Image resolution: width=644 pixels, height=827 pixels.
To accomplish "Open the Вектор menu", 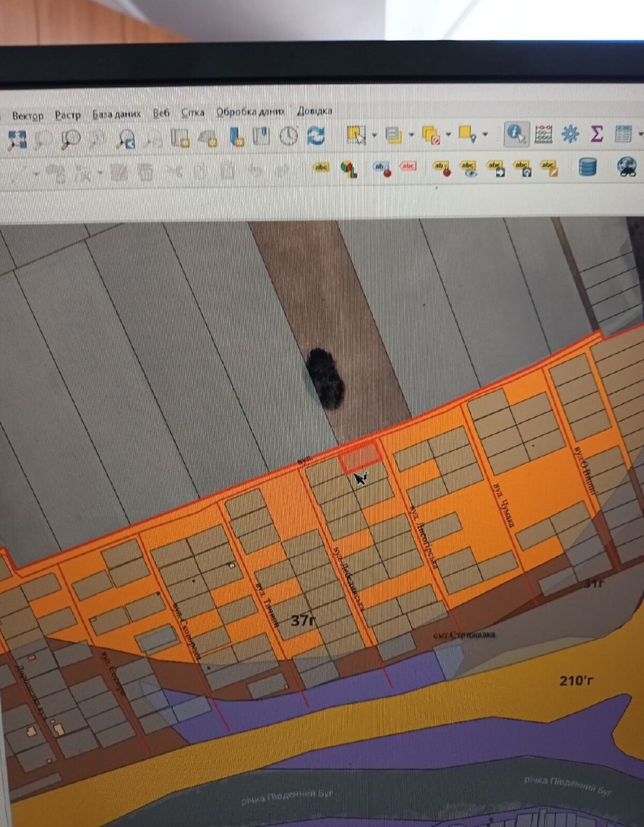I will pos(27,115).
